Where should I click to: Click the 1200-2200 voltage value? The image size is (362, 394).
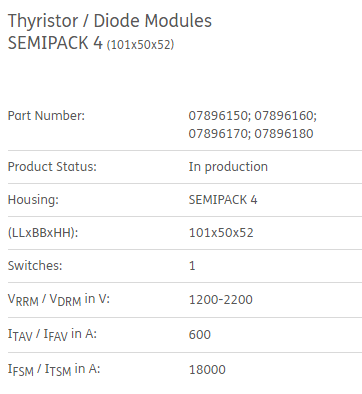[x=221, y=300]
